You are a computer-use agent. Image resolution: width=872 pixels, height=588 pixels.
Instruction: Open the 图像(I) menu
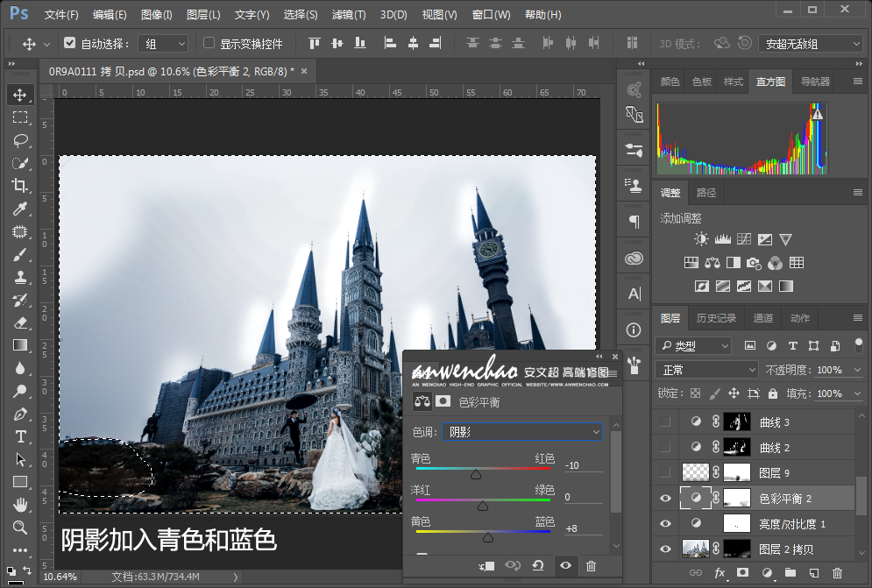pos(156,15)
